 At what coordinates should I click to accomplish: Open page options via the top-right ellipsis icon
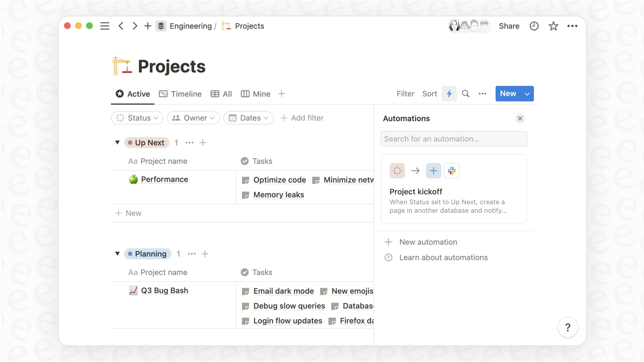pyautogui.click(x=572, y=26)
